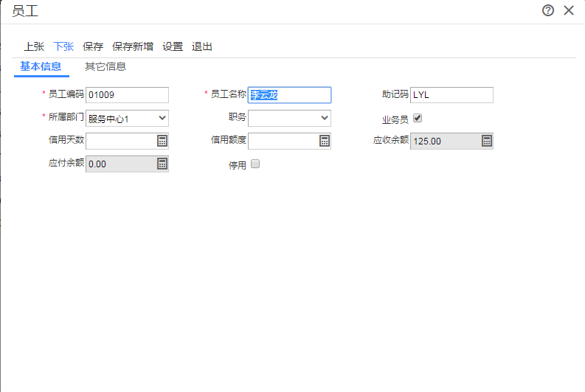Click the 应付余额 field showing 0.00
Viewport: 585px width, 392px height.
[127, 164]
